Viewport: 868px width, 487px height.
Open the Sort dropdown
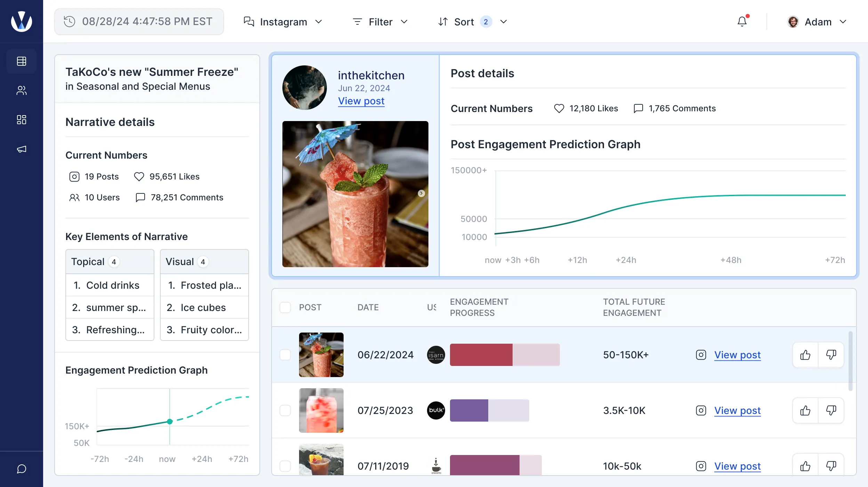tap(473, 22)
